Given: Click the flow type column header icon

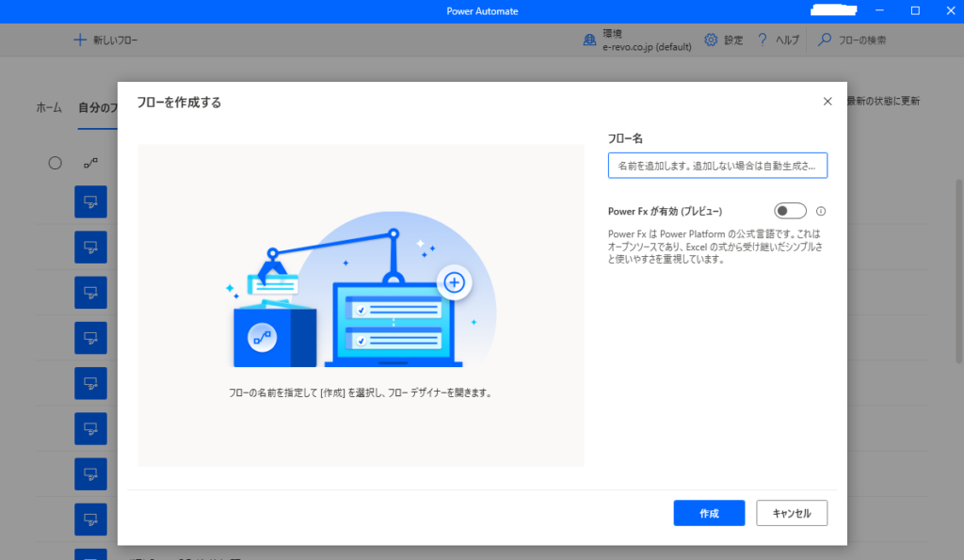Looking at the screenshot, I should point(90,163).
